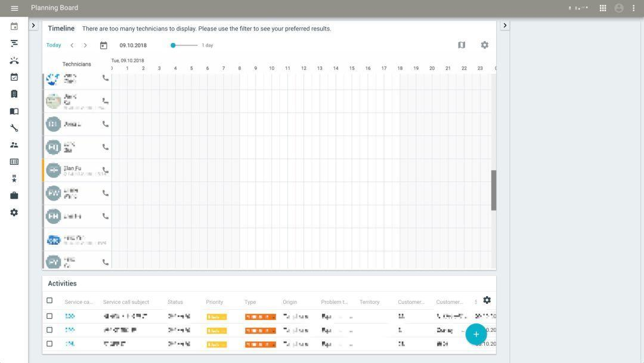Click the day range zoom slider handle
This screenshot has width=644, height=363.
tap(174, 45)
